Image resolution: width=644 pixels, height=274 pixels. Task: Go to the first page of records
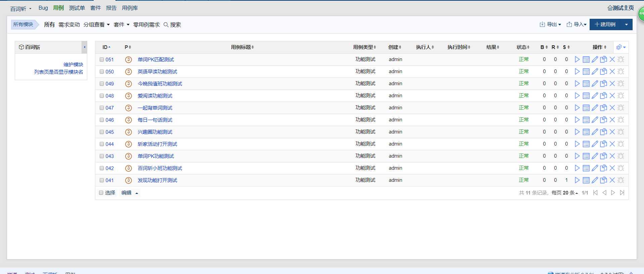pyautogui.click(x=595, y=193)
